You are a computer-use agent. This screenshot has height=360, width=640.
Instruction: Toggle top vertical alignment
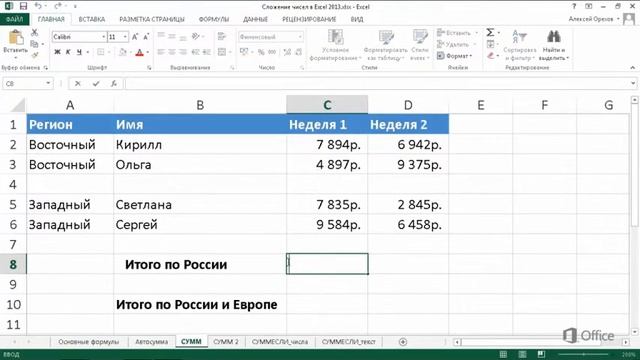161,36
